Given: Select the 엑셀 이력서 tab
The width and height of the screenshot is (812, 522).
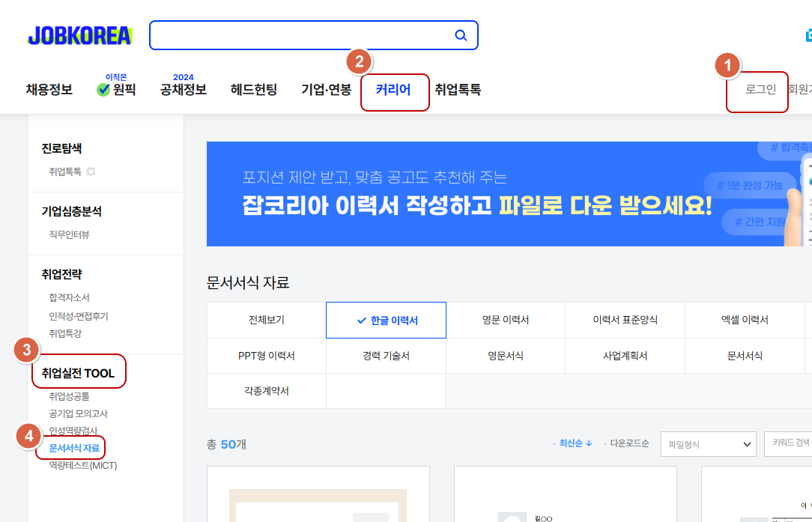Looking at the screenshot, I should (x=745, y=320).
